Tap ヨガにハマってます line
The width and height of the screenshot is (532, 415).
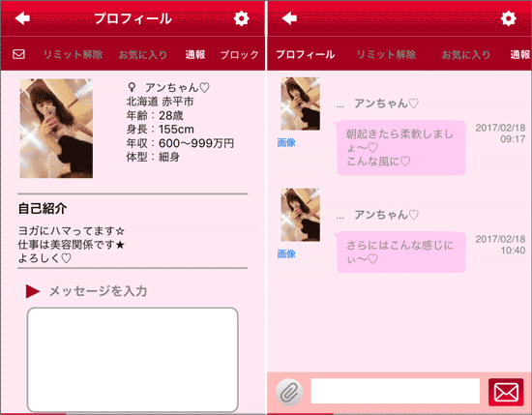[x=72, y=231]
